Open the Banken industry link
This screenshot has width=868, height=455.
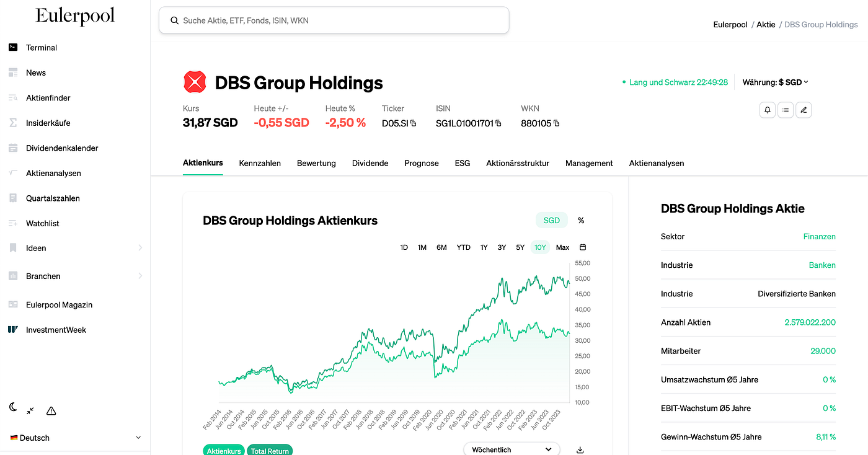[822, 265]
